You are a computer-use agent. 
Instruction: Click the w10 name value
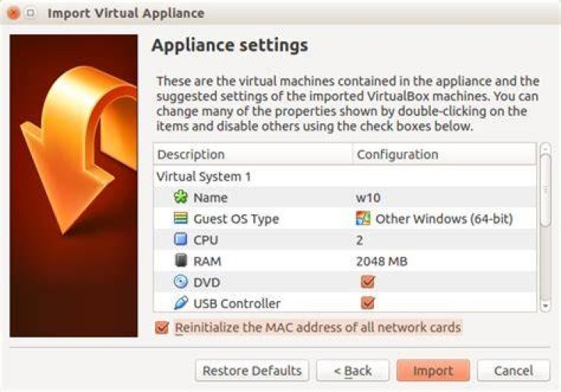coord(368,198)
